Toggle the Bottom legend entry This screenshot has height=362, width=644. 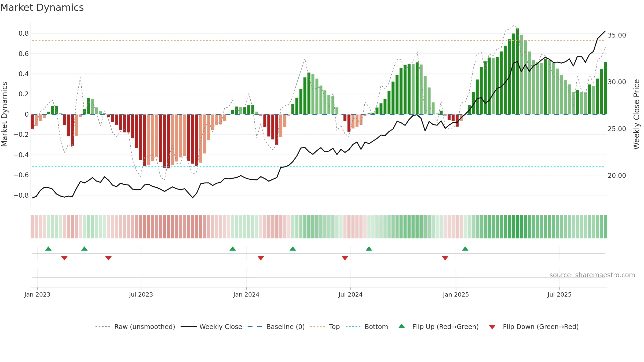(367, 327)
